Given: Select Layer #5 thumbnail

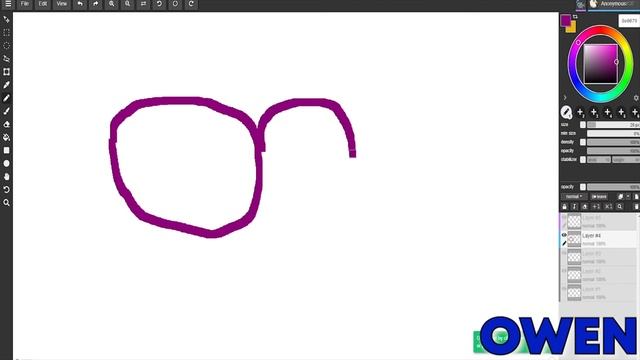Looking at the screenshot, I should (574, 221).
